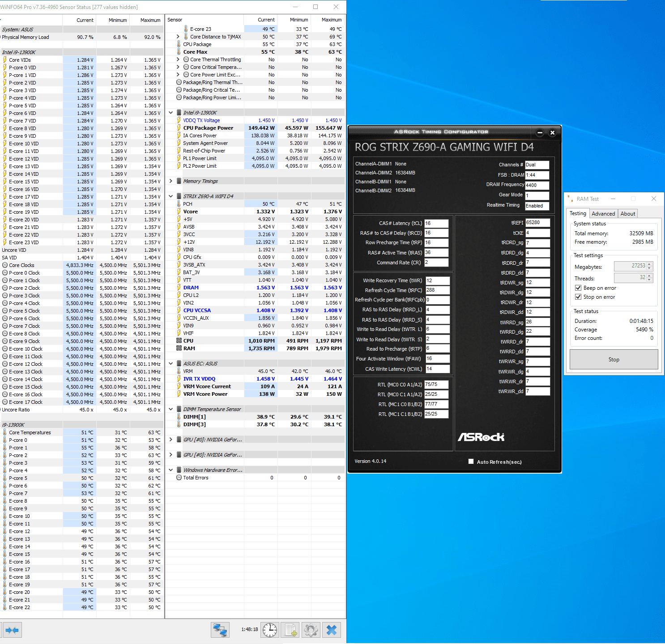Click the chip icon beside ASUS EC: ASUS
Viewport: 665px width, 644px height.
coord(179,364)
